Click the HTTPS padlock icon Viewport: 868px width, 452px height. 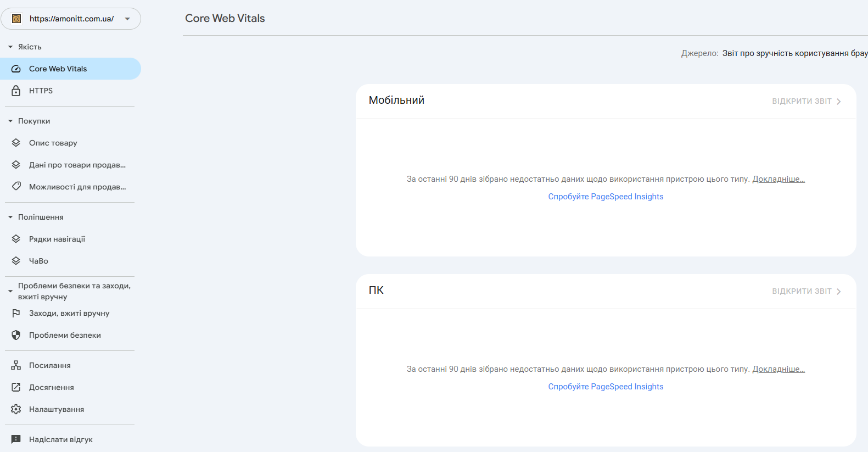(16, 91)
